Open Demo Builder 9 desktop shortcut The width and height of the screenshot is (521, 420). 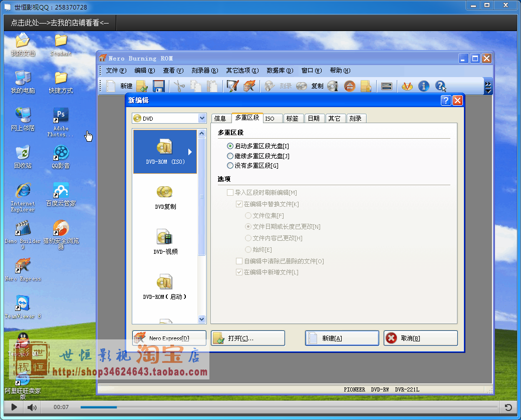pos(23,235)
